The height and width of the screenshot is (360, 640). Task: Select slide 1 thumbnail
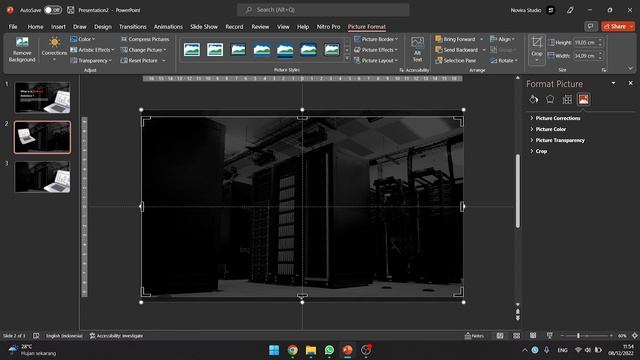42,97
